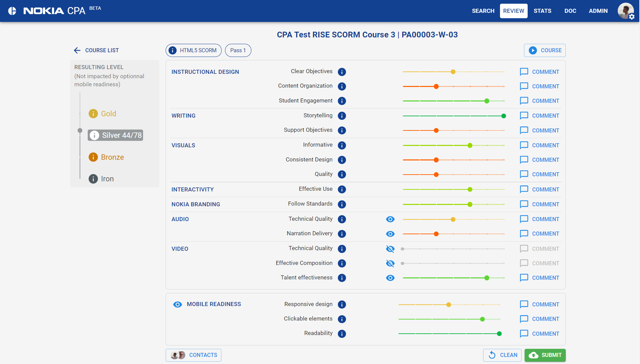Submit the course review
This screenshot has width=640, height=364.
(545, 355)
